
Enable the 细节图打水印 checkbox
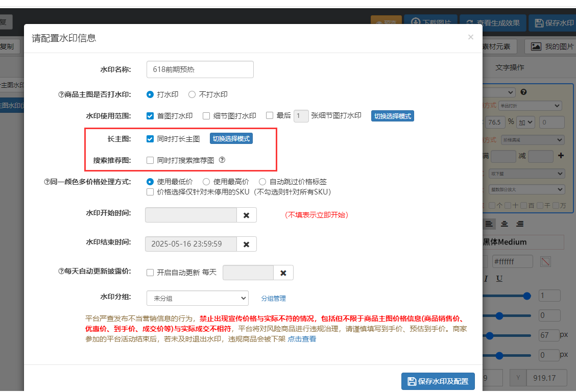pos(206,116)
